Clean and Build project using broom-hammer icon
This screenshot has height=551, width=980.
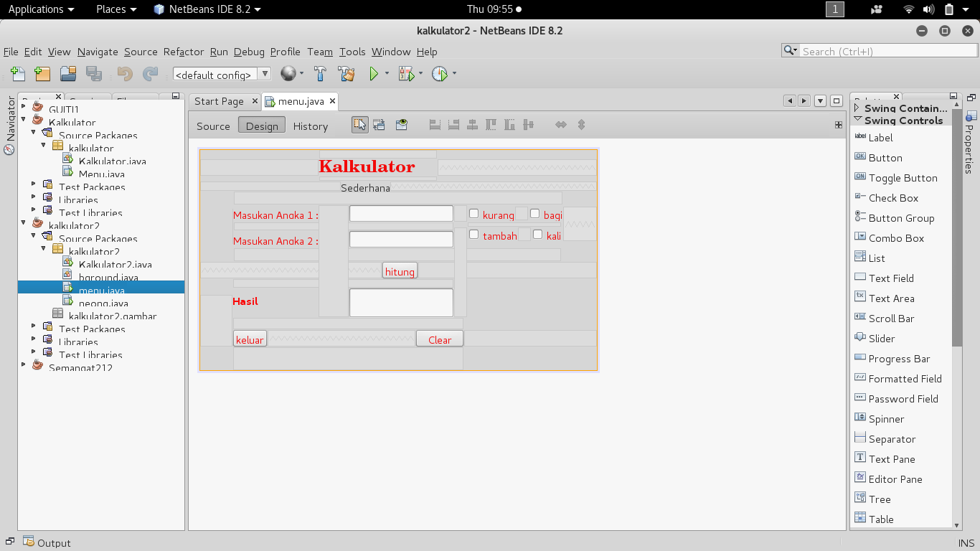pyautogui.click(x=347, y=73)
